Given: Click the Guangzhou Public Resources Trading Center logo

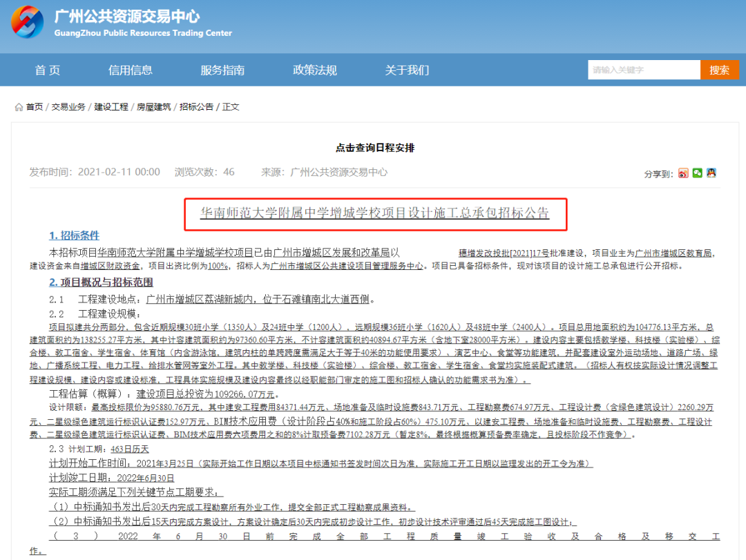Looking at the screenshot, I should point(28,22).
